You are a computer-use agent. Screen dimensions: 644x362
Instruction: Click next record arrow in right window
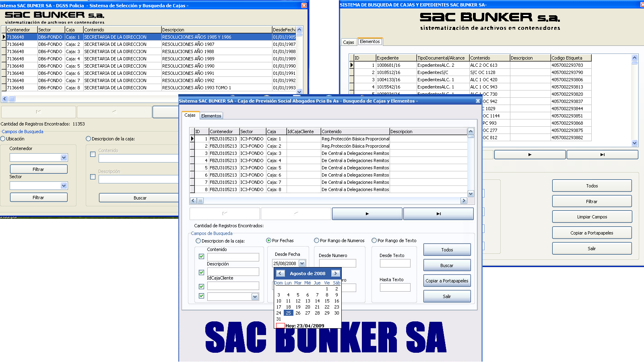click(x=530, y=154)
